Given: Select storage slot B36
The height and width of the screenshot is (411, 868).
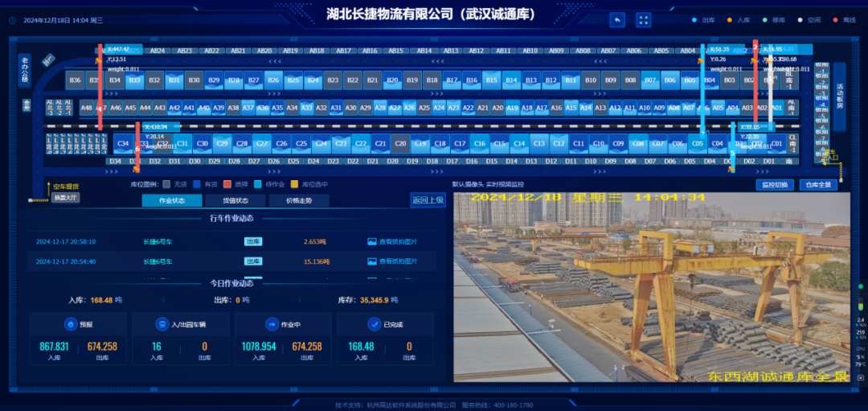Looking at the screenshot, I should (75, 80).
